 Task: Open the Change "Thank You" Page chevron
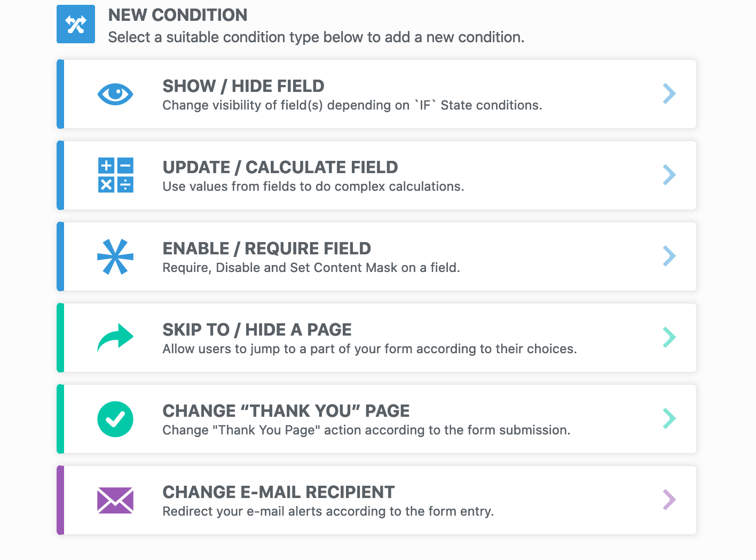coord(669,419)
